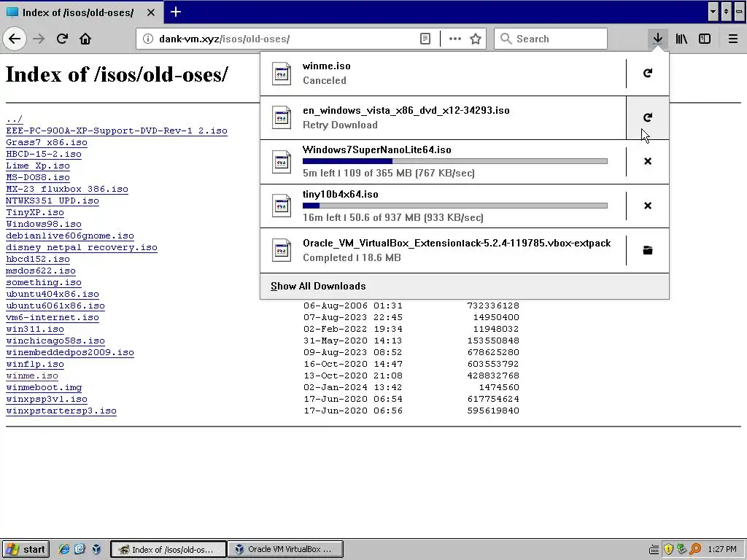
Task: Go to the Home page icon
Action: 85,39
